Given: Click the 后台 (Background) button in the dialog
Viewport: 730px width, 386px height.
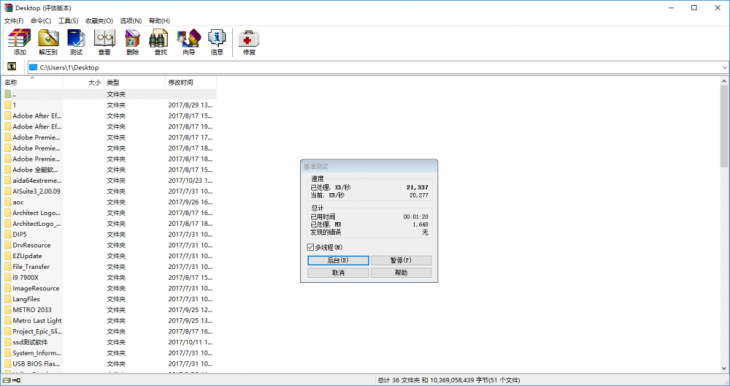Looking at the screenshot, I should (x=338, y=260).
